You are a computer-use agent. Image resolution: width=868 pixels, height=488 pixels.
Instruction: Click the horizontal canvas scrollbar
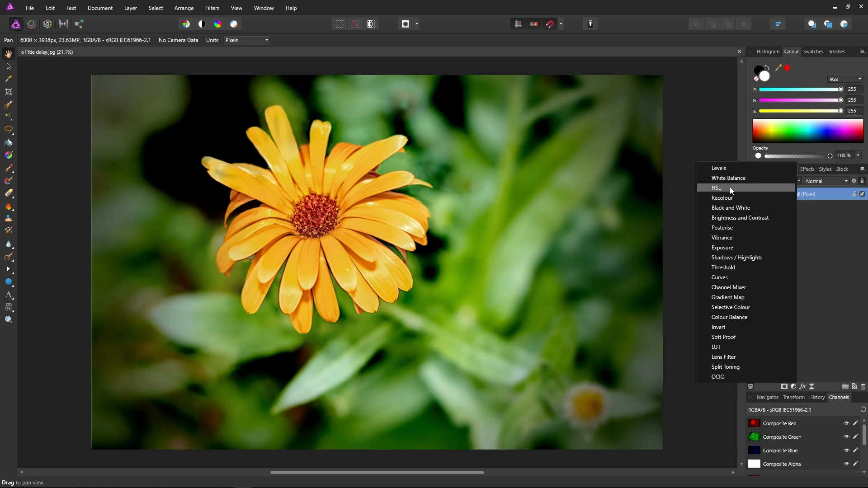pyautogui.click(x=377, y=472)
